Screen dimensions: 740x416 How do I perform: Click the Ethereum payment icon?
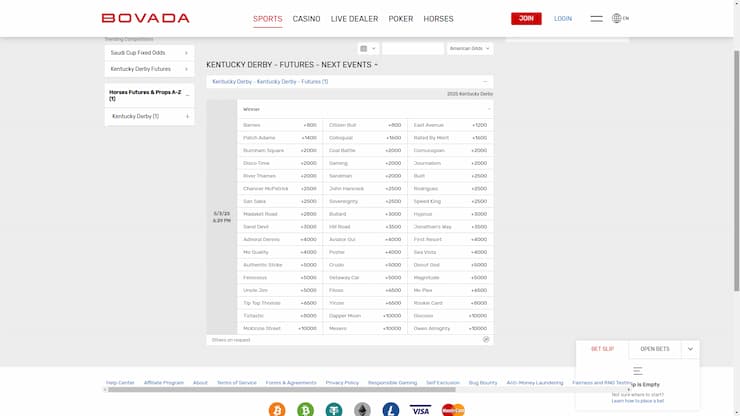362,409
